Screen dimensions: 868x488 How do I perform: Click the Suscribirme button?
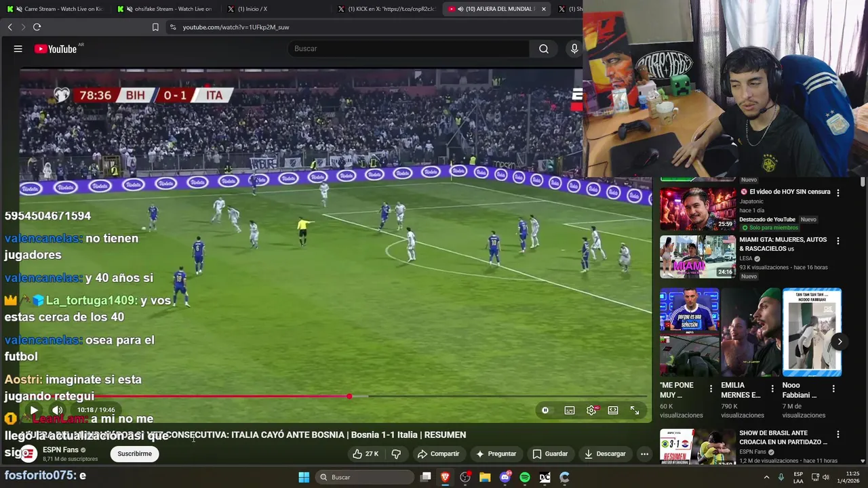(134, 453)
